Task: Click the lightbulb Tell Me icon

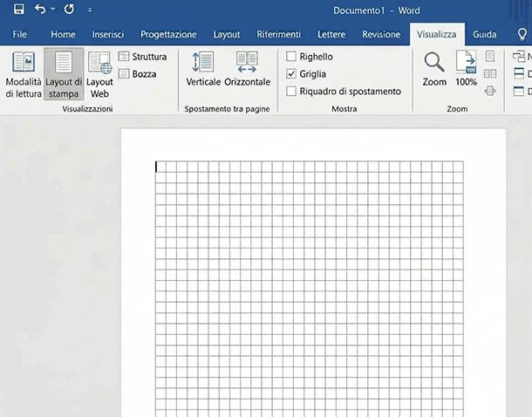Action: (x=522, y=34)
